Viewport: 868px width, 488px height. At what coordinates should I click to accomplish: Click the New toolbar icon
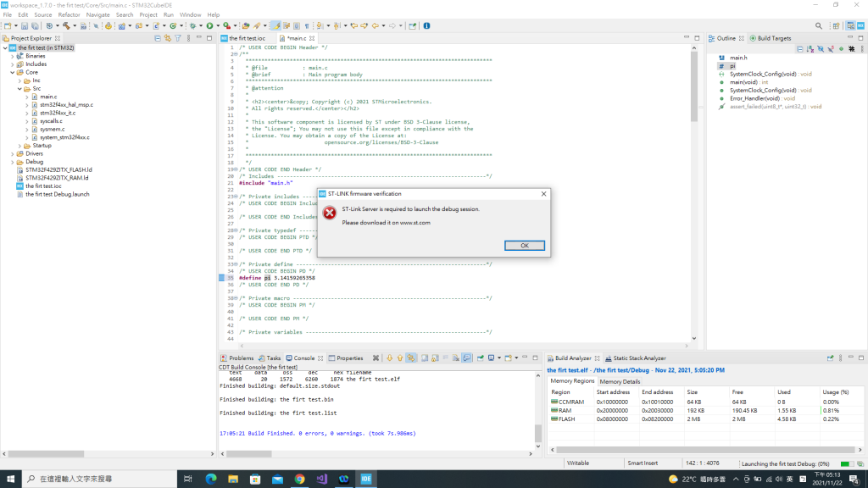coord(8,26)
